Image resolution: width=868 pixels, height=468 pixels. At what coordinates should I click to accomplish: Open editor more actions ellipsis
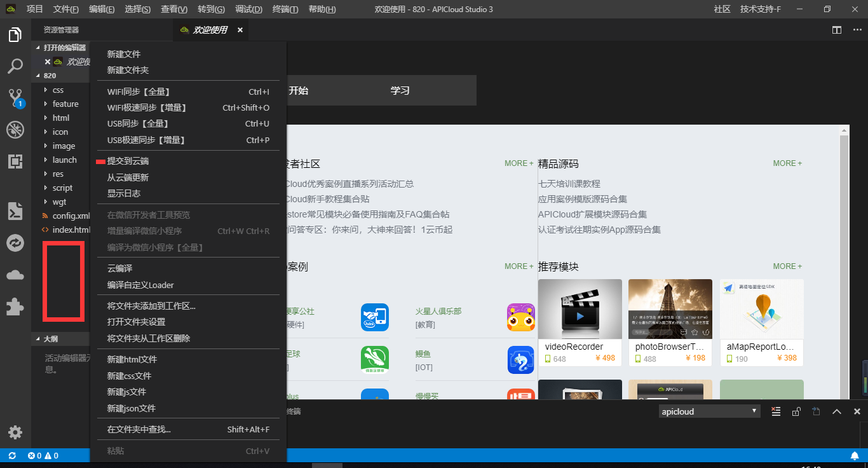coord(857,30)
